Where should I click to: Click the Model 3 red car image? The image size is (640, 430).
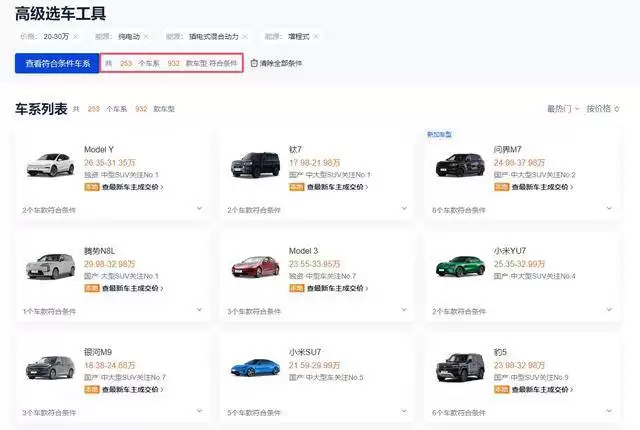(255, 267)
